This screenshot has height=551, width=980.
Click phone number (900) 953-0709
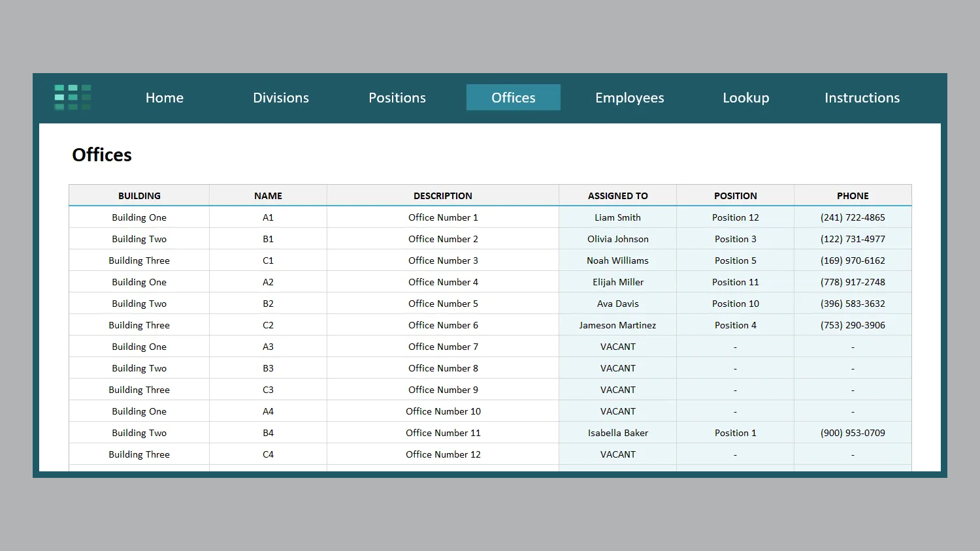853,433
